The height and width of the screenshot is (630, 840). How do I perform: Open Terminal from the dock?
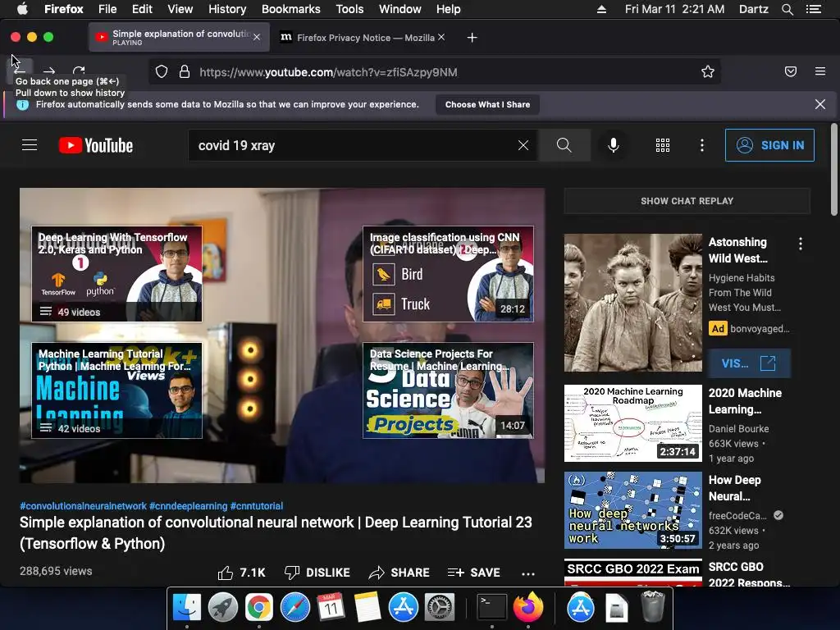[x=492, y=608]
